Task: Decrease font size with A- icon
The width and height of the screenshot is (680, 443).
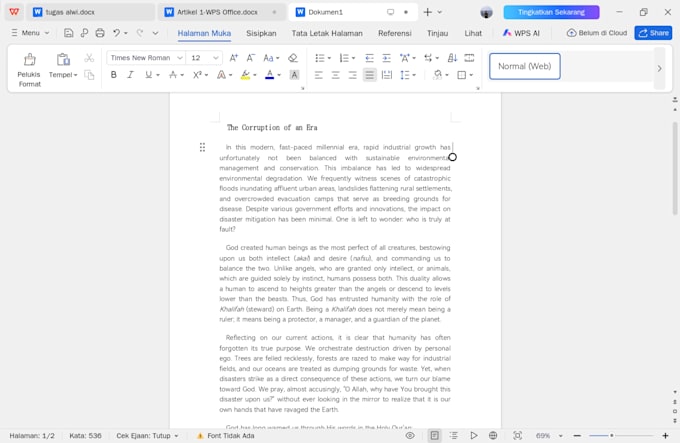Action: [x=250, y=58]
